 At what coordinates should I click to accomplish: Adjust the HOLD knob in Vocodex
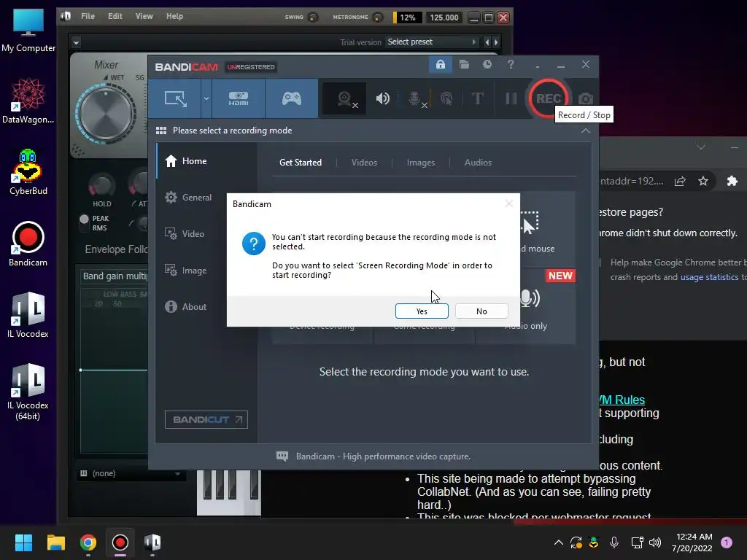coord(101,185)
